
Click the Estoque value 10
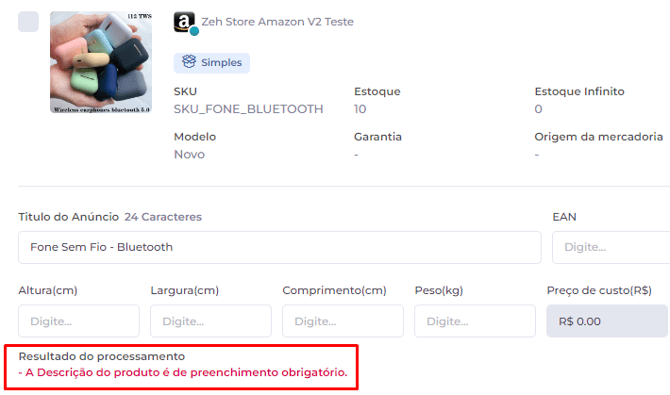[x=360, y=109]
